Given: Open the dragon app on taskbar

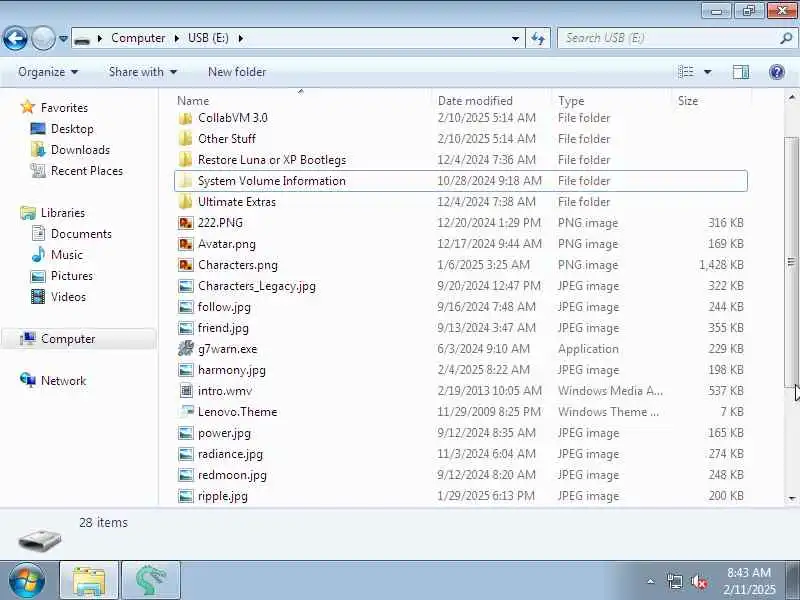Looking at the screenshot, I should click(x=151, y=581).
